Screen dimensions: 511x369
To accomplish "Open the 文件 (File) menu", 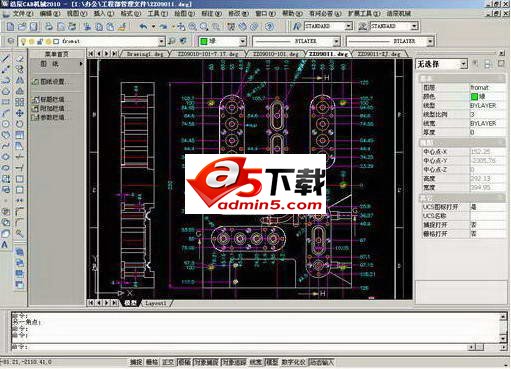I will pyautogui.click(x=22, y=14).
